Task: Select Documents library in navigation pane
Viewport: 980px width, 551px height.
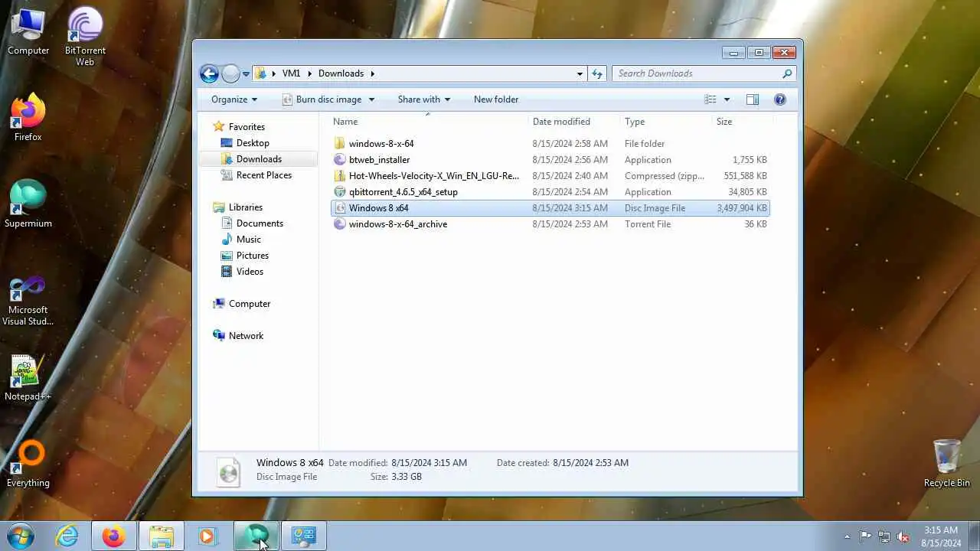Action: coord(260,223)
